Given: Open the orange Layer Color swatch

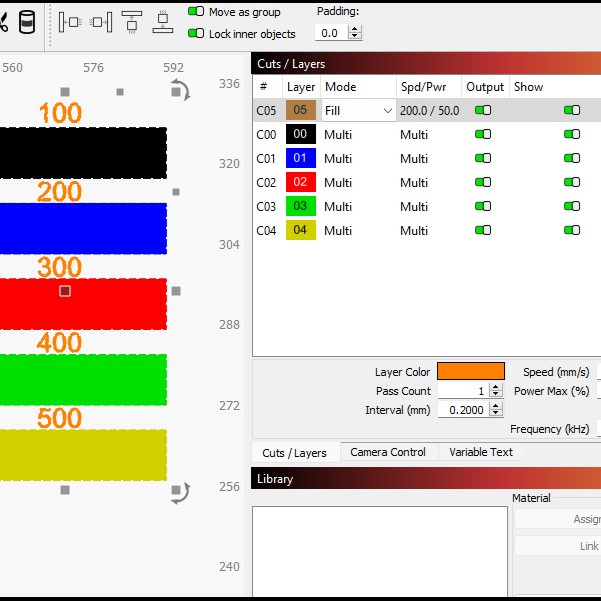Looking at the screenshot, I should coord(471,371).
